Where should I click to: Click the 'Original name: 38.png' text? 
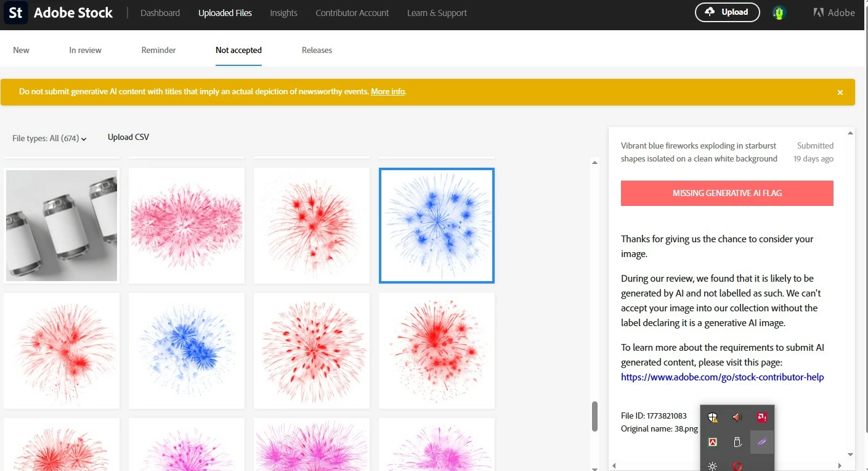(659, 428)
